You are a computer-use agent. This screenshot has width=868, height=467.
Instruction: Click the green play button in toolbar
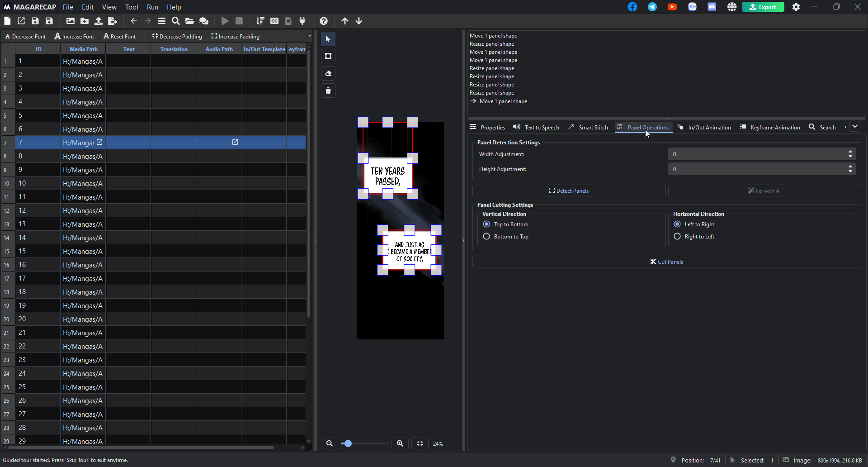click(225, 21)
